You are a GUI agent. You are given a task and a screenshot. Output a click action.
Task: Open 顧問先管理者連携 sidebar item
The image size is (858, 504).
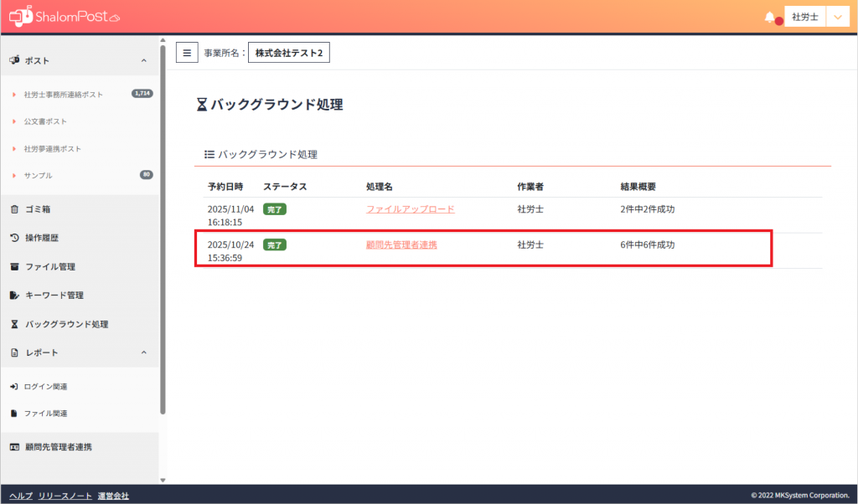(x=58, y=447)
